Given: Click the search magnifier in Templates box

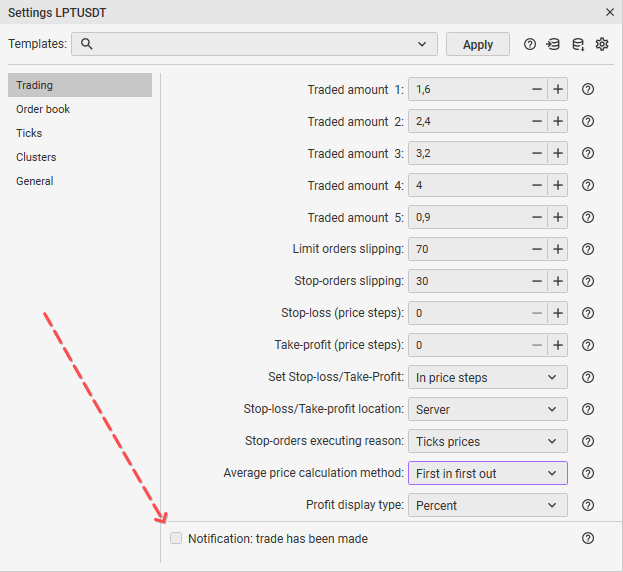Looking at the screenshot, I should coord(87,44).
